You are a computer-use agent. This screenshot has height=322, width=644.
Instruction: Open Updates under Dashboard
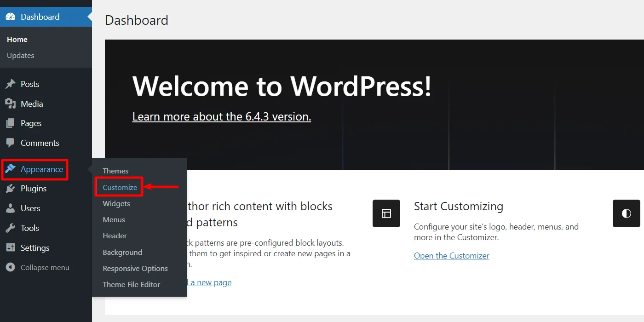click(21, 55)
